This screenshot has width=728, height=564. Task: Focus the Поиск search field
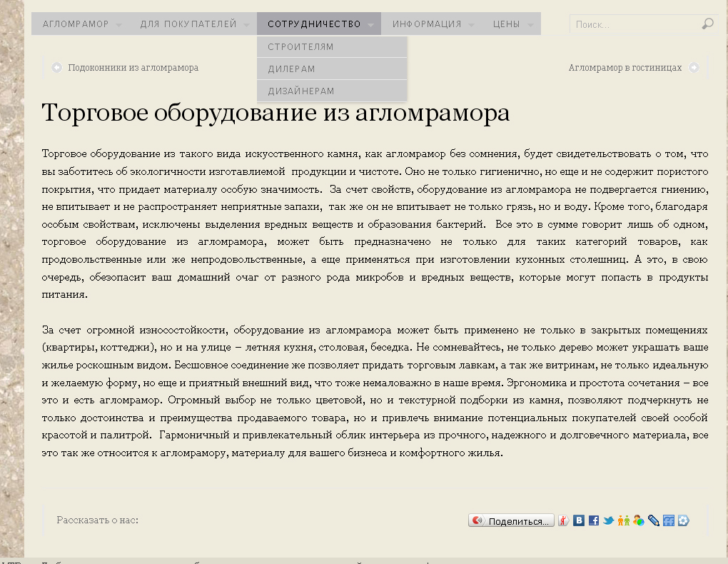(635, 24)
